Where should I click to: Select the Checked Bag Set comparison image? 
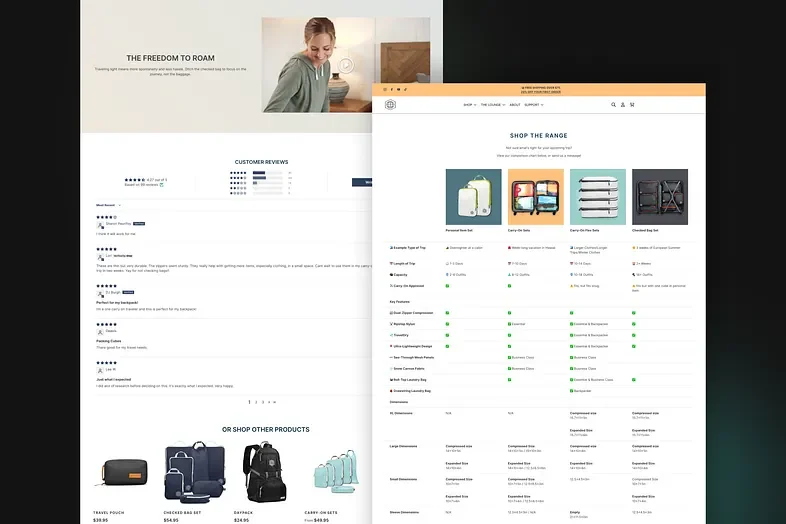[x=659, y=196]
